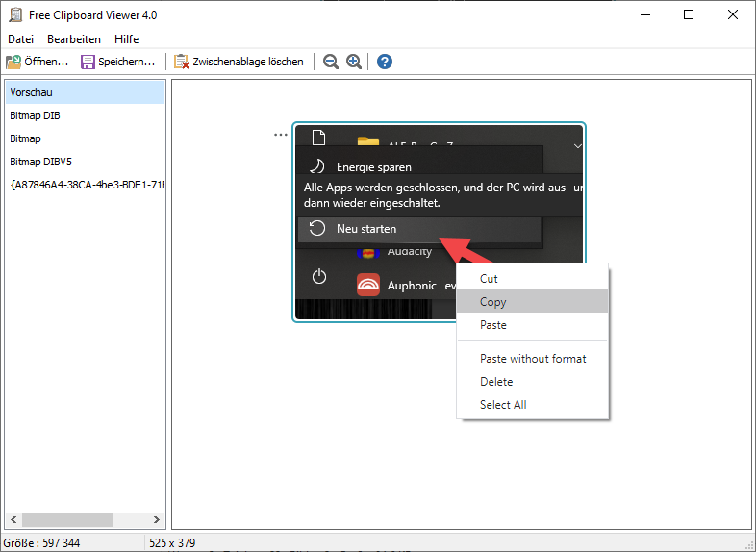The image size is (756, 552).
Task: Click the horizontal scrollbar thumb
Action: click(x=67, y=519)
